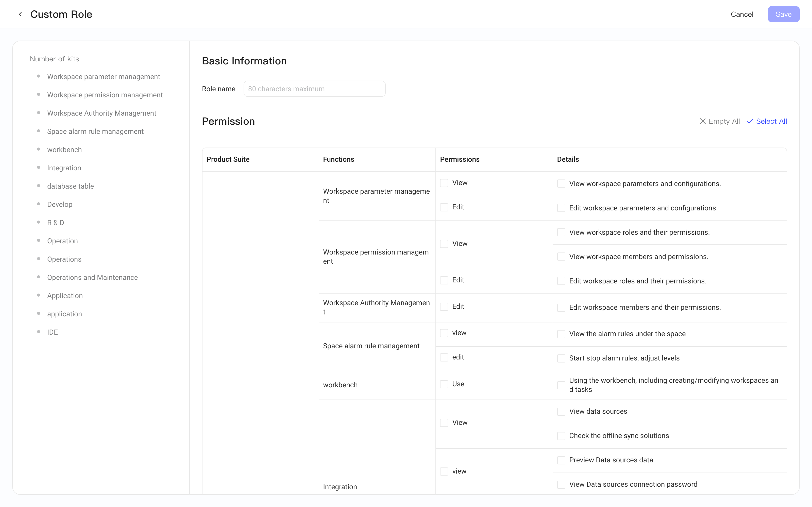Check 'Start stop alarm rules, adjust levels'
The height and width of the screenshot is (507, 812).
tap(561, 358)
